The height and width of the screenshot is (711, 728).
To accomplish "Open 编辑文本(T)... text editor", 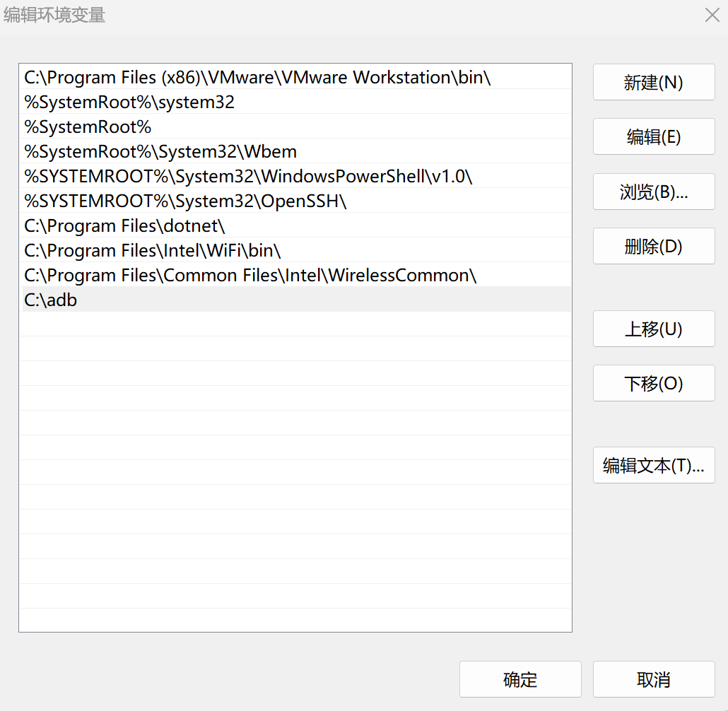I will (654, 465).
